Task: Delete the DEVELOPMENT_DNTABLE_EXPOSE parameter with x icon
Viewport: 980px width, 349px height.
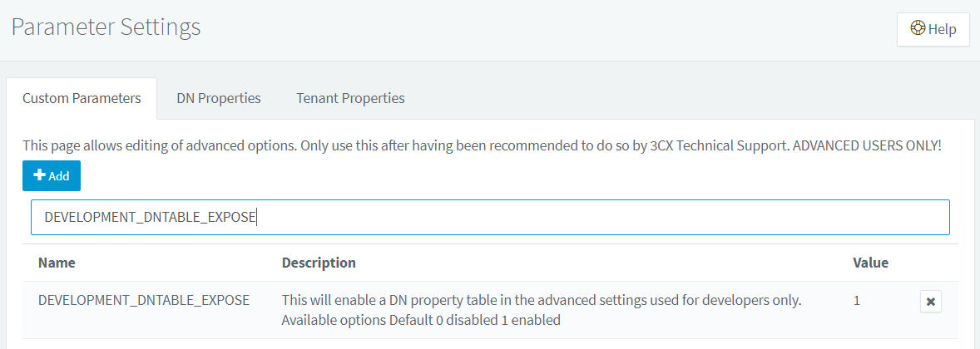Action: (931, 302)
